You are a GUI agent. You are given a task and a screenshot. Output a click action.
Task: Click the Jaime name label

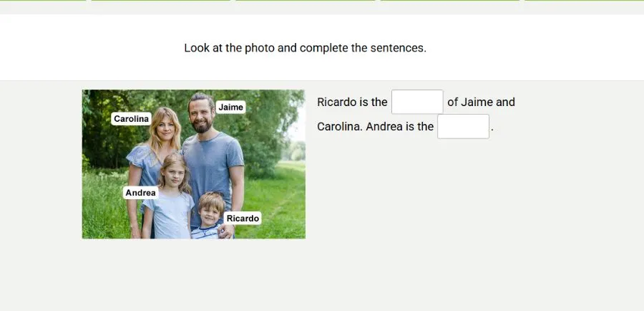[x=230, y=107]
